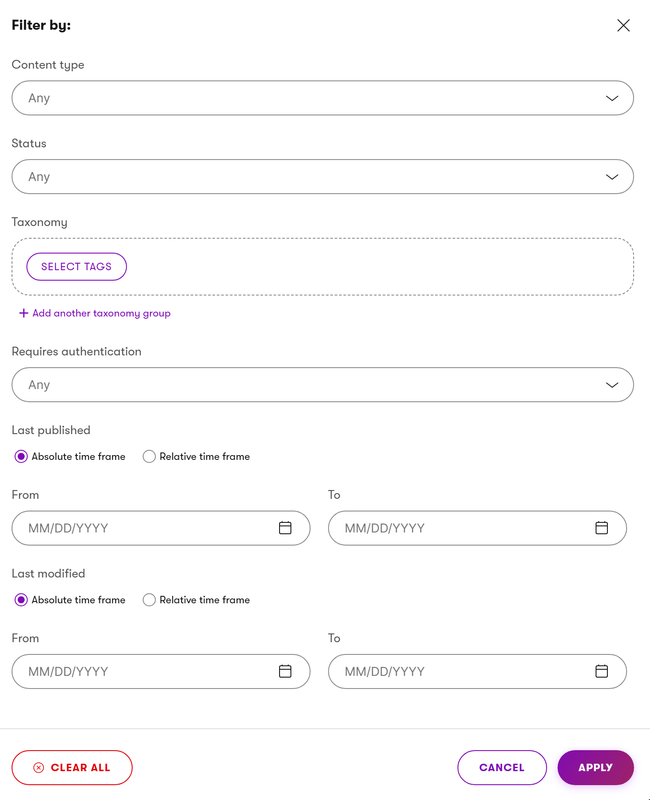
Task: Open calendar picker for Last published To
Action: [x=602, y=528]
